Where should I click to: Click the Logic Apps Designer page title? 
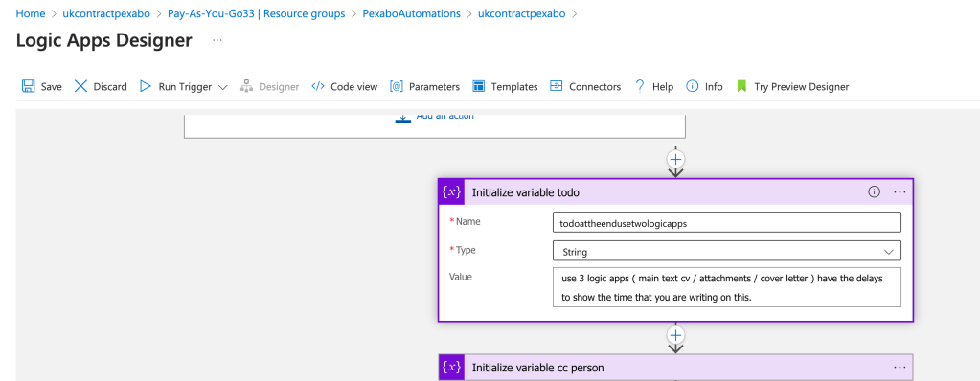103,40
